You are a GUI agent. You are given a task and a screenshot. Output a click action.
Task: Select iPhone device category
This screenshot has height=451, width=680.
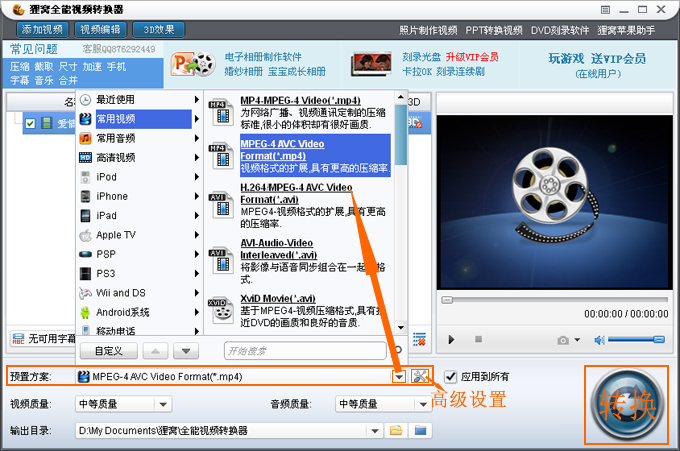click(x=139, y=196)
